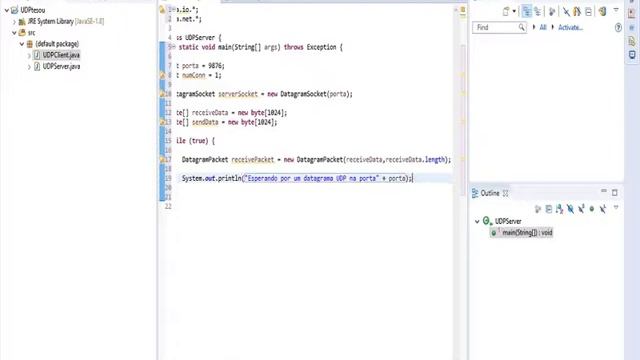The width and height of the screenshot is (640, 360).
Task: Select main(String[]) : void in Outline
Action: (527, 233)
